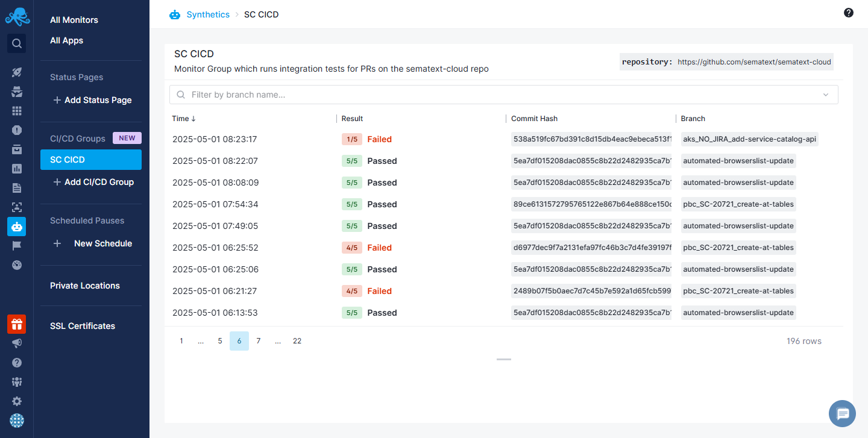Open Dashboards via the bar chart icon
The image size is (868, 438).
click(x=16, y=168)
